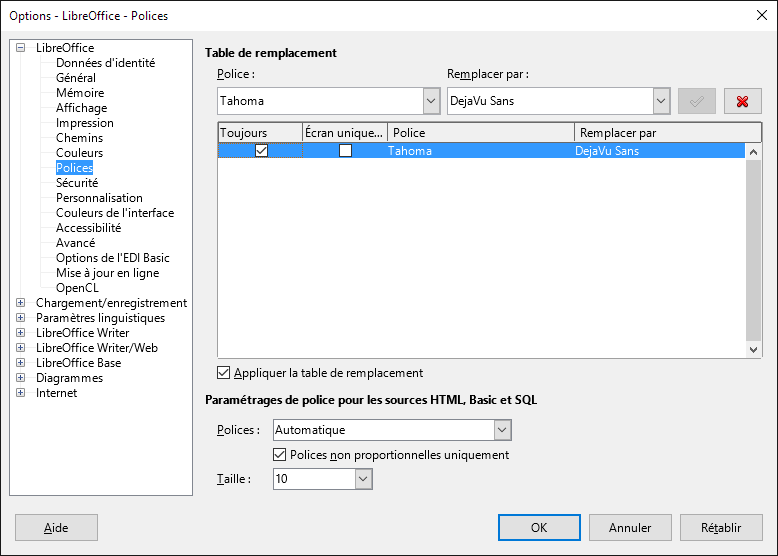The height and width of the screenshot is (556, 778).
Task: Open the Police font dropdown showing Tahoma
Action: coord(431,101)
